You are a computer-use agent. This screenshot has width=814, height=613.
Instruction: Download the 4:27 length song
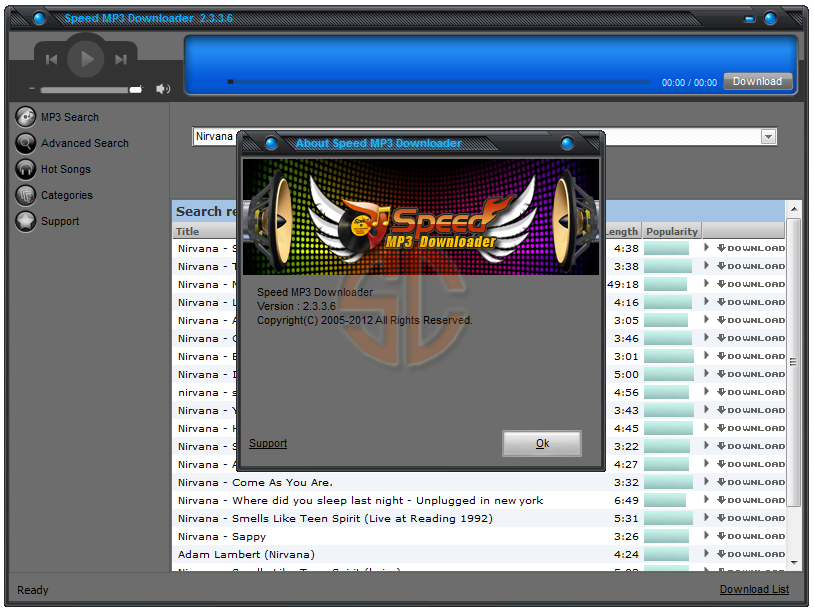751,464
